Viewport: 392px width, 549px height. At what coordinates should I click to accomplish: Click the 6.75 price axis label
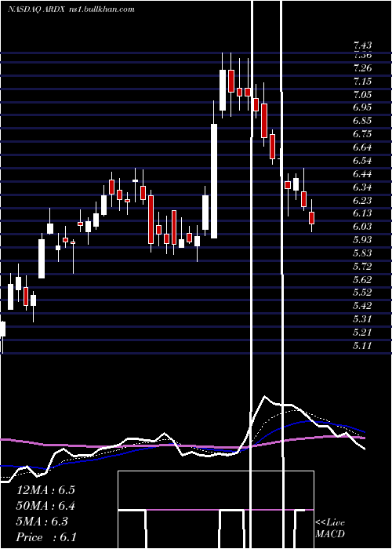[x=362, y=134]
